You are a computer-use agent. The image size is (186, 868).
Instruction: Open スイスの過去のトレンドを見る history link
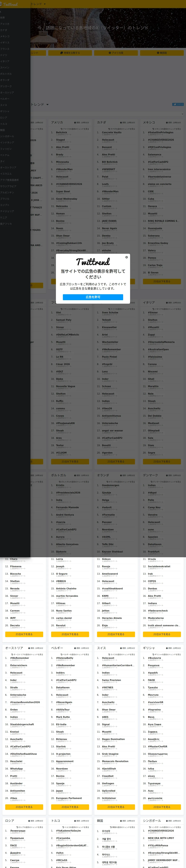coord(121,654)
